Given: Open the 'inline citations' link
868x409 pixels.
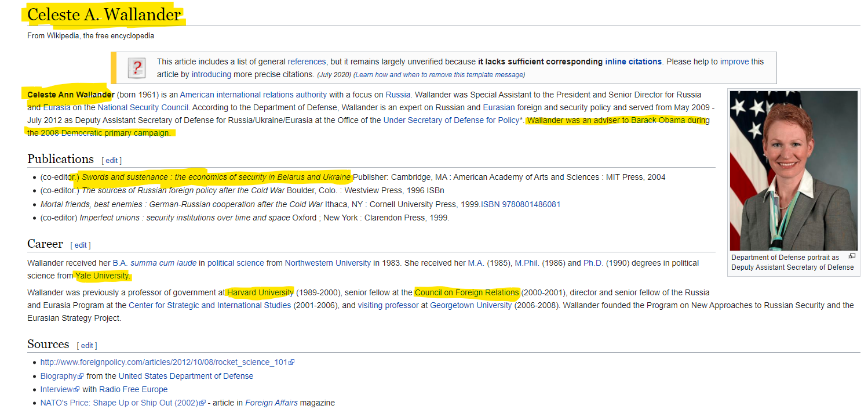Looking at the screenshot, I should pyautogui.click(x=633, y=61).
